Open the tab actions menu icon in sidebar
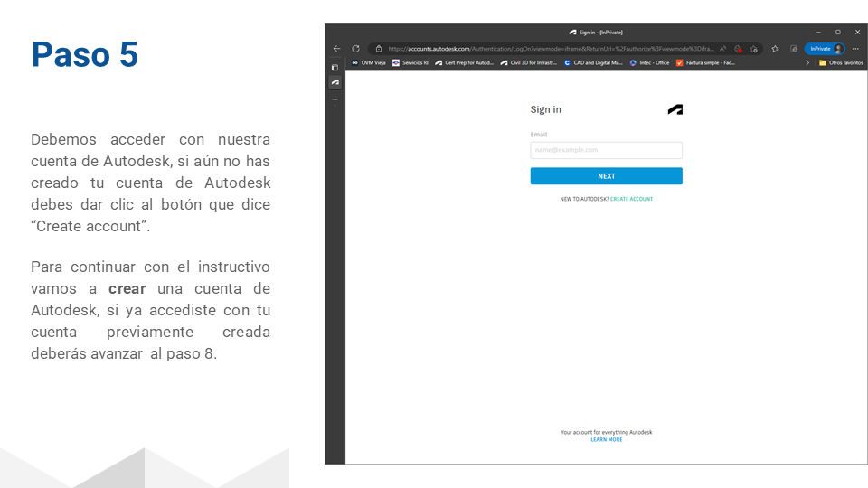 coord(335,68)
